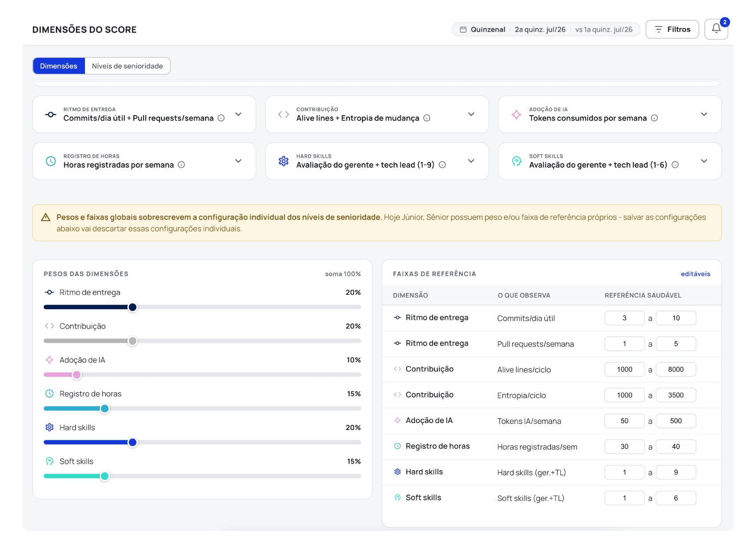Click the commit icon on Ritmo de entrega card

[x=51, y=114]
